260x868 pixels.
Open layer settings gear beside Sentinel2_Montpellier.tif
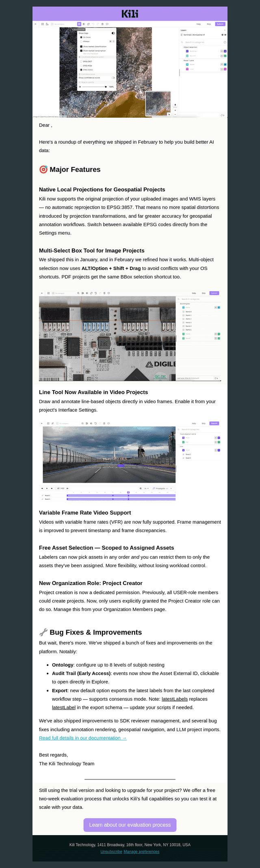click(x=222, y=35)
